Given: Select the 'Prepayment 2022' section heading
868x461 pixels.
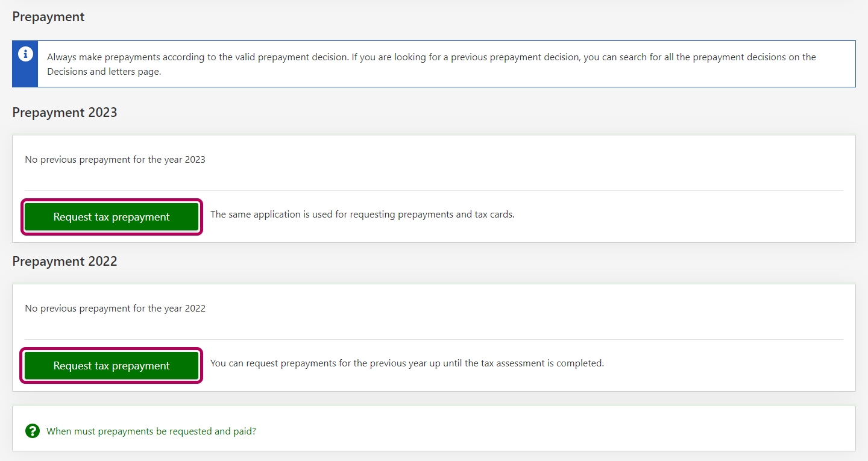Looking at the screenshot, I should point(64,262).
